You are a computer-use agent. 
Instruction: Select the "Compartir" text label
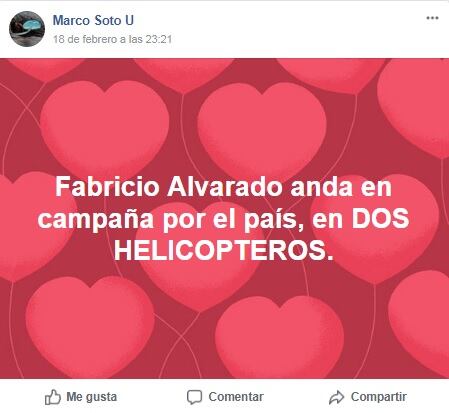point(379,397)
